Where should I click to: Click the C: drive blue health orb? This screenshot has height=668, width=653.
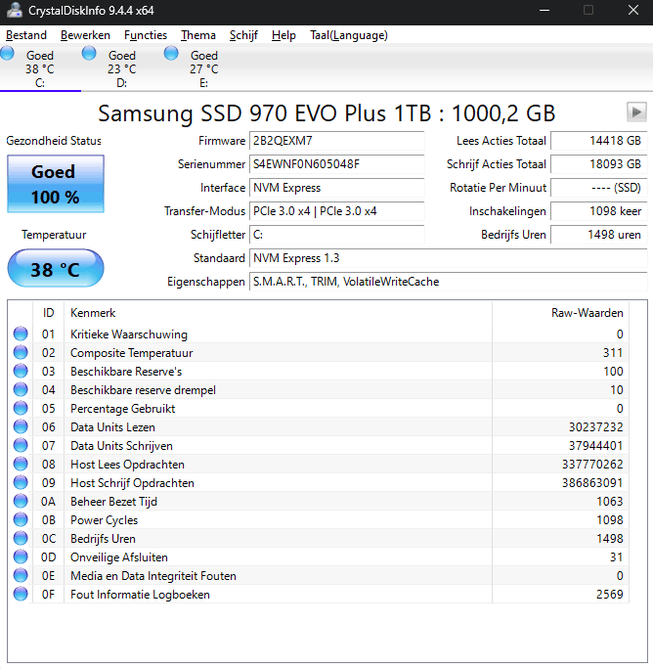click(x=7, y=54)
